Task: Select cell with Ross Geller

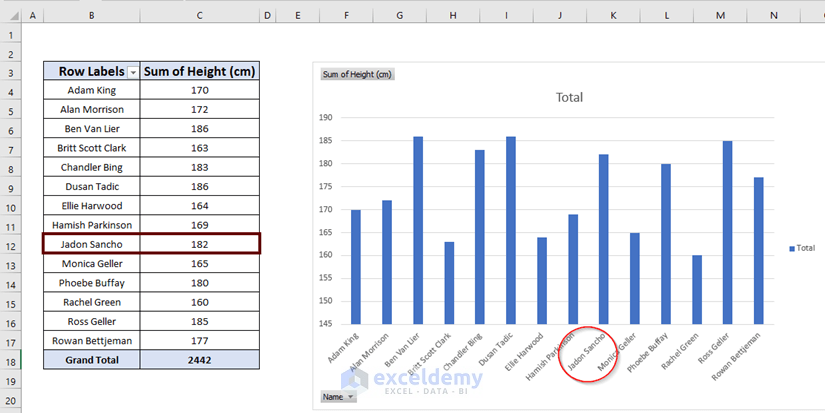Action: tap(92, 321)
